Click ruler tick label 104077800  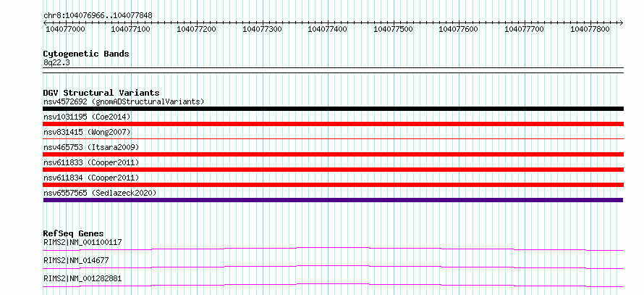pyautogui.click(x=590, y=29)
